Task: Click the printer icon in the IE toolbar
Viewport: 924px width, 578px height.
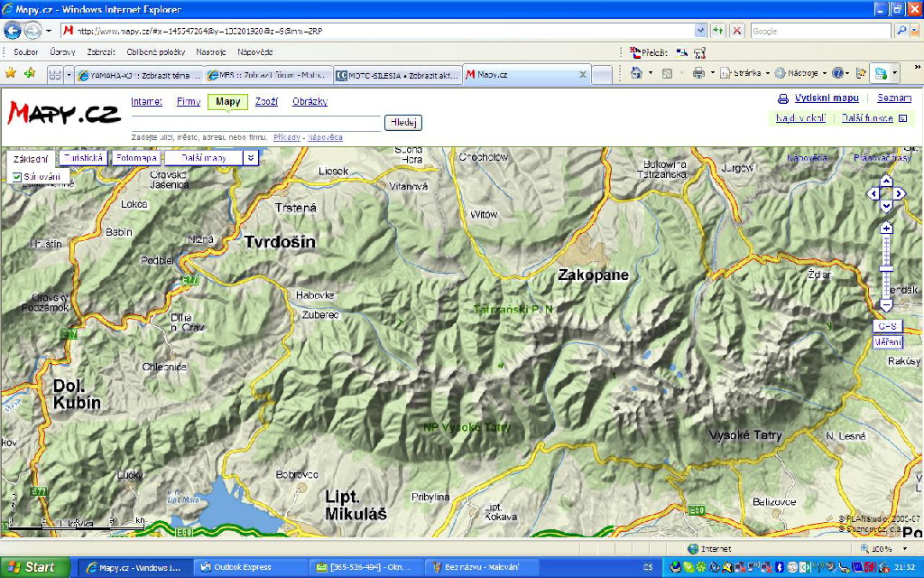Action: point(698,73)
